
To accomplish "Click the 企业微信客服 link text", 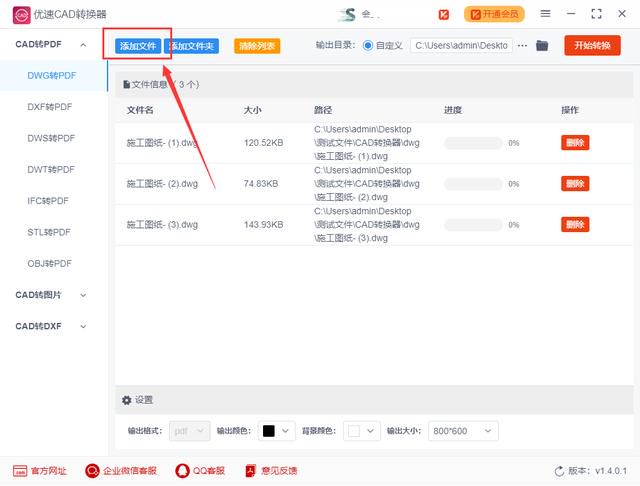I will pyautogui.click(x=130, y=471).
